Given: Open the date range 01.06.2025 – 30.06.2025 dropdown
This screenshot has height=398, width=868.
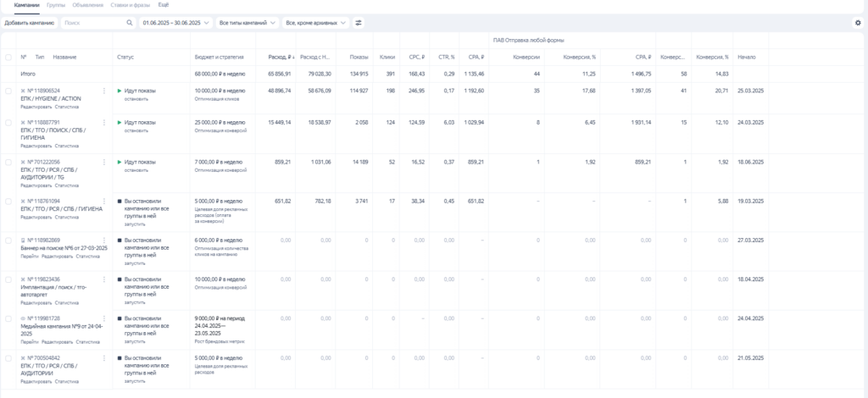Looking at the screenshot, I should 176,23.
